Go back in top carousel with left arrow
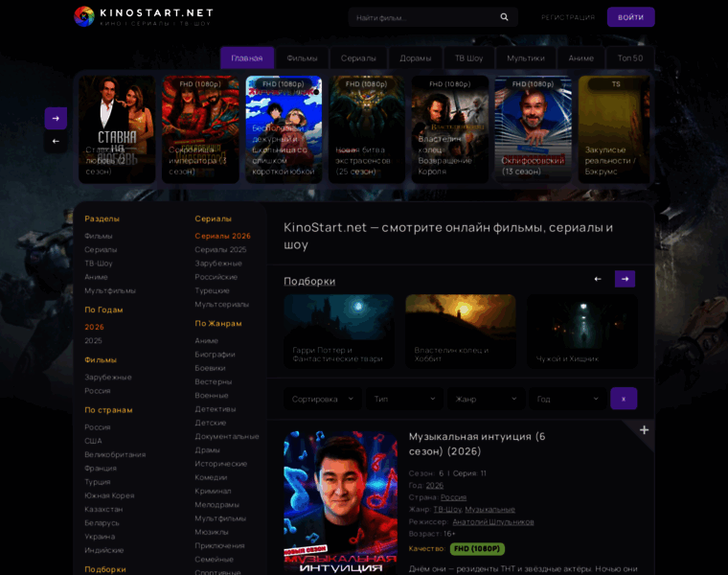The image size is (728, 575). coord(56,141)
